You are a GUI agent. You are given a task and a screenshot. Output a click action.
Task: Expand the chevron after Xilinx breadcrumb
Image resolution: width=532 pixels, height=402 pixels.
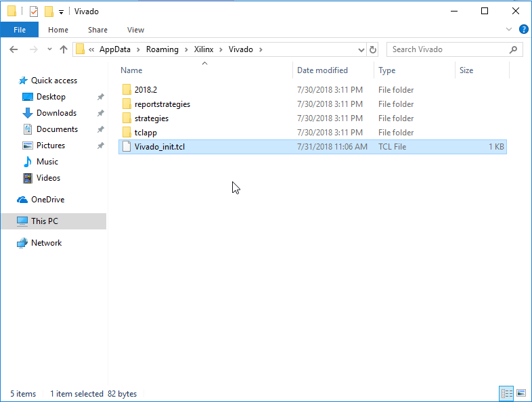click(x=221, y=49)
